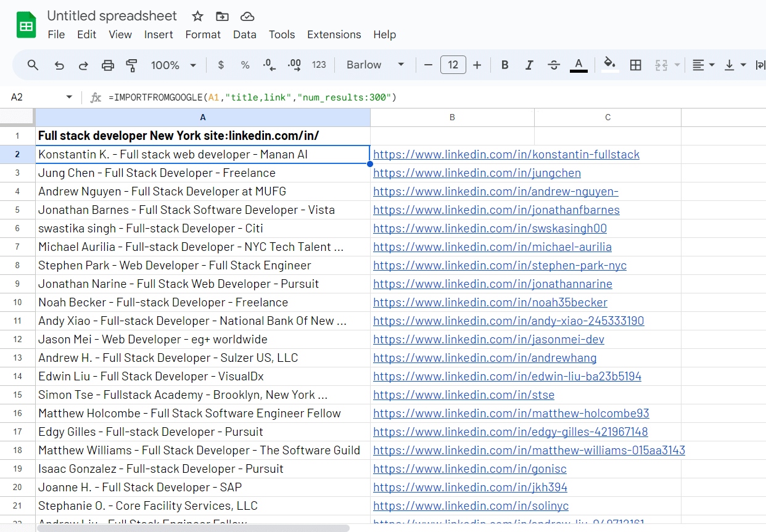This screenshot has height=532, width=766.
Task: Toggle strikethrough formatting
Action: [553, 65]
